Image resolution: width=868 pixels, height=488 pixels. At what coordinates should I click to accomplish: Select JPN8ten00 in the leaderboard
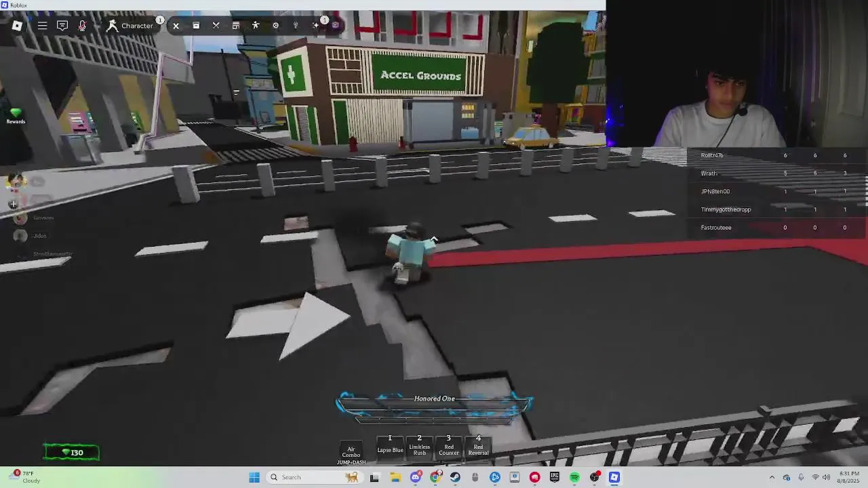[x=777, y=191]
